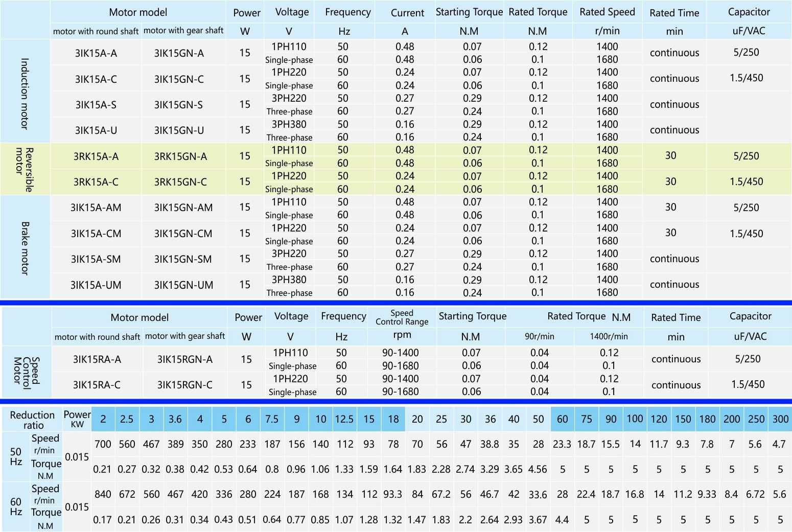Click the 3IK15GN-S model cell
Screen dimensions: 792x532
178,105
